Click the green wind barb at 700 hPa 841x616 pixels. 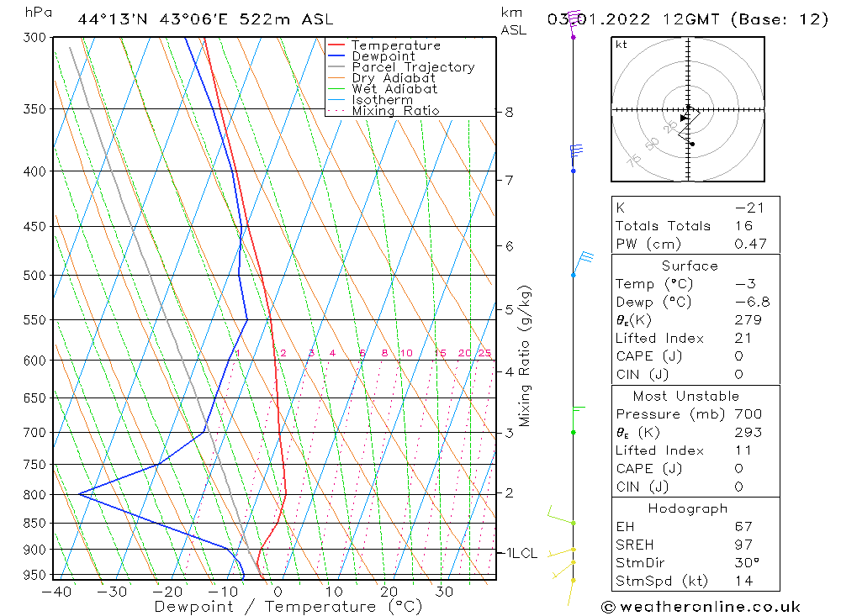pos(579,420)
